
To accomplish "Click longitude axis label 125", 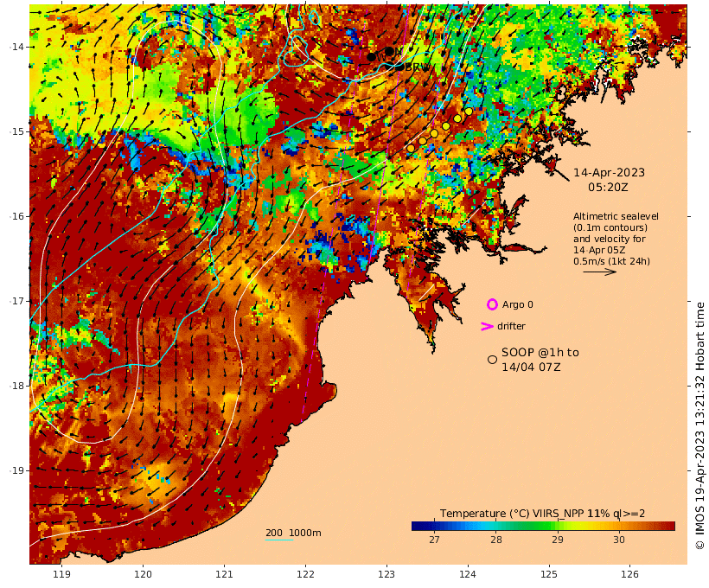I will [549, 574].
